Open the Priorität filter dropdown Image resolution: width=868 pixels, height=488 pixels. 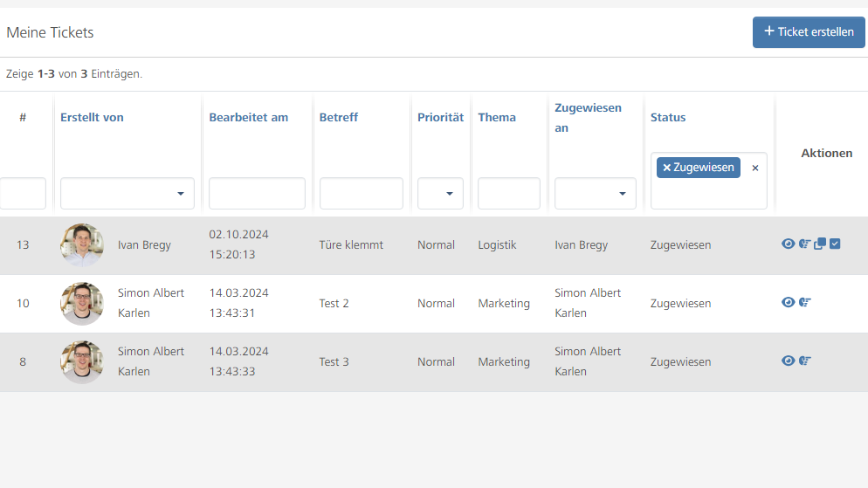(440, 194)
